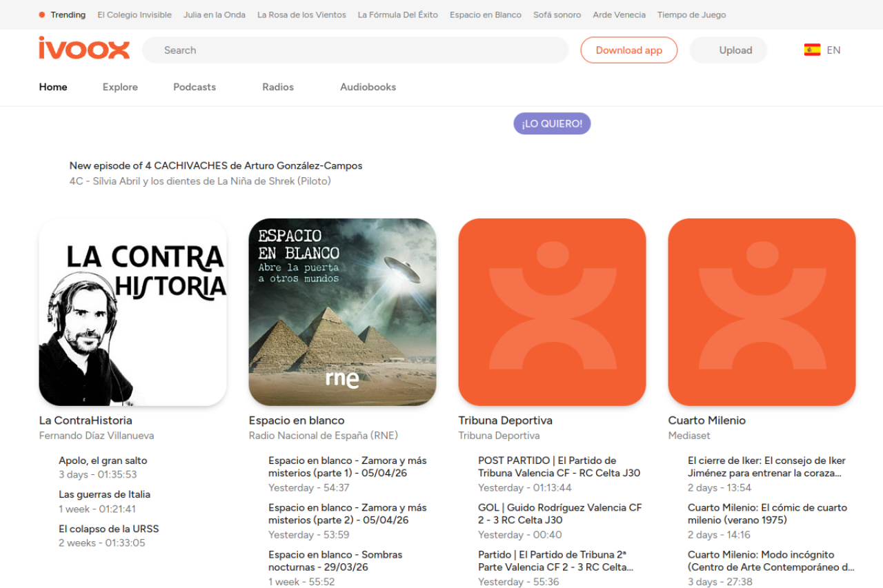Click the Spanish flag language icon
The width and height of the screenshot is (883, 588).
(812, 50)
